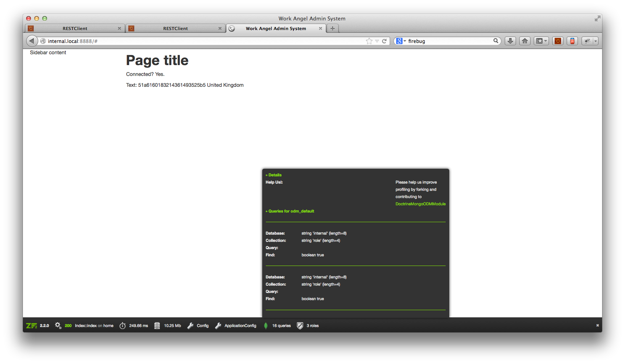The height and width of the screenshot is (364, 625).
Task: Open the Bookmarks menu button
Action: tap(541, 41)
